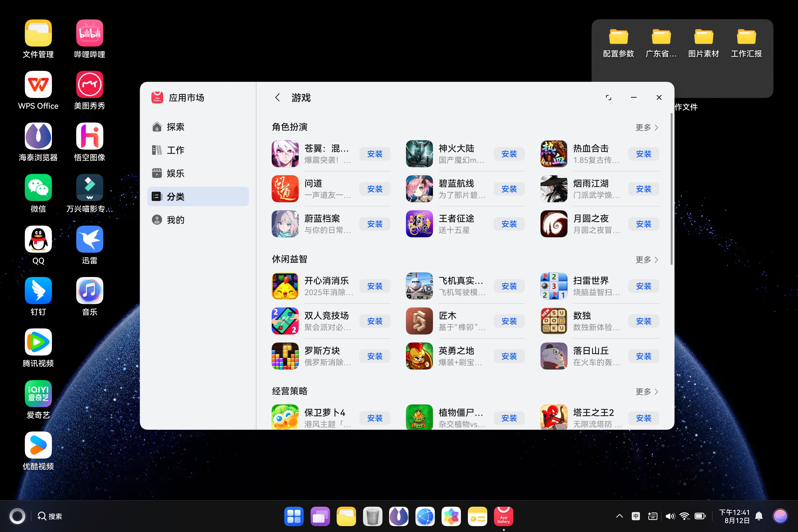Viewport: 798px width, 532px height.
Task: Go back using the arrow beside 游戏
Action: tap(277, 98)
